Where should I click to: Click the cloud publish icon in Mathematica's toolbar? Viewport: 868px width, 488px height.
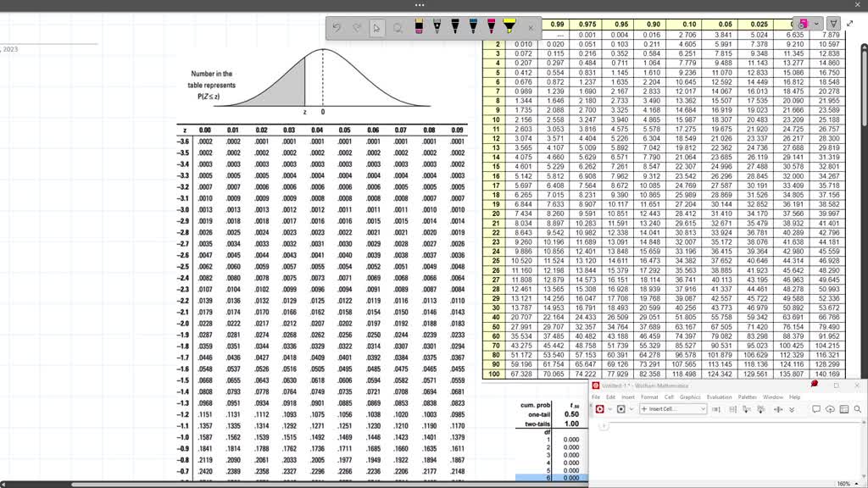(x=831, y=410)
